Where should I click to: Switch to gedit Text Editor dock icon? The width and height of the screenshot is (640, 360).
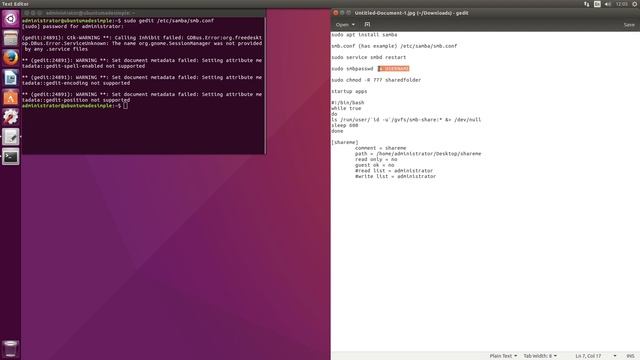click(x=11, y=137)
